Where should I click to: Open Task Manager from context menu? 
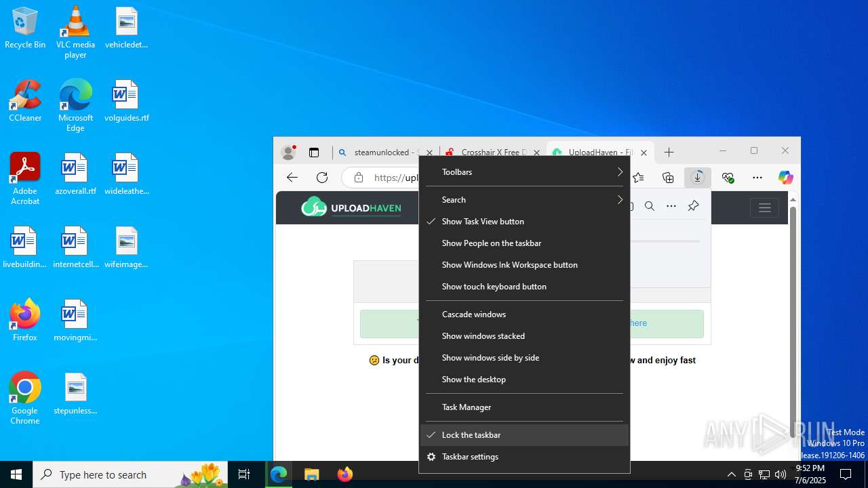[524, 407]
